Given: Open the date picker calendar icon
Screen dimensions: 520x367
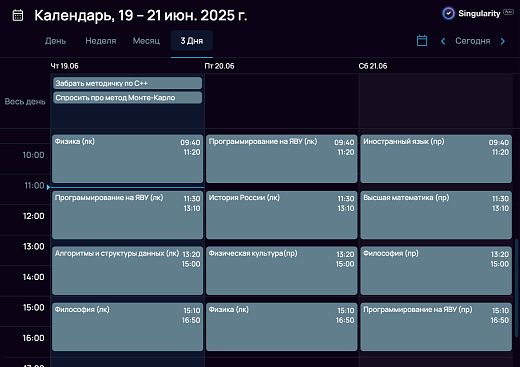Looking at the screenshot, I should 422,41.
